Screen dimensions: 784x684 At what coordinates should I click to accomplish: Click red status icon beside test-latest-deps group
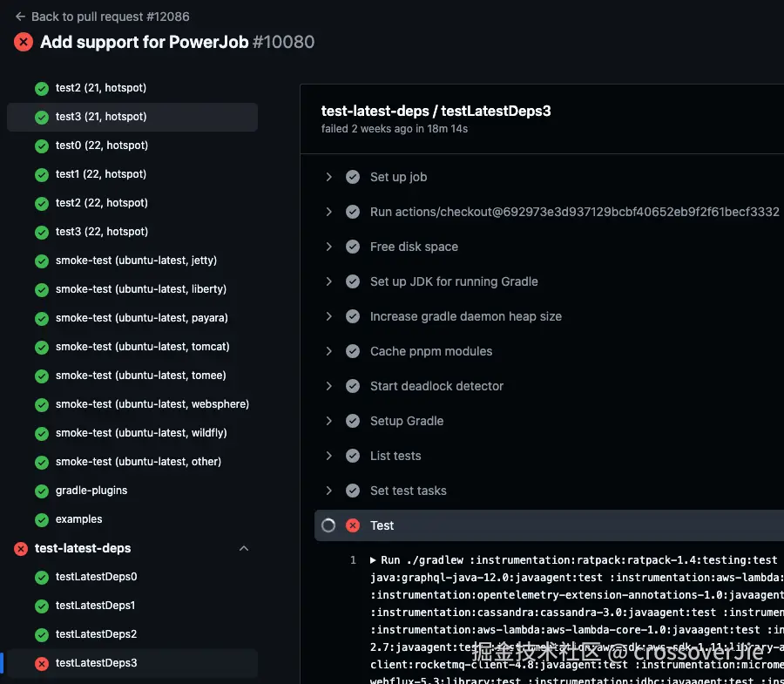(x=21, y=549)
